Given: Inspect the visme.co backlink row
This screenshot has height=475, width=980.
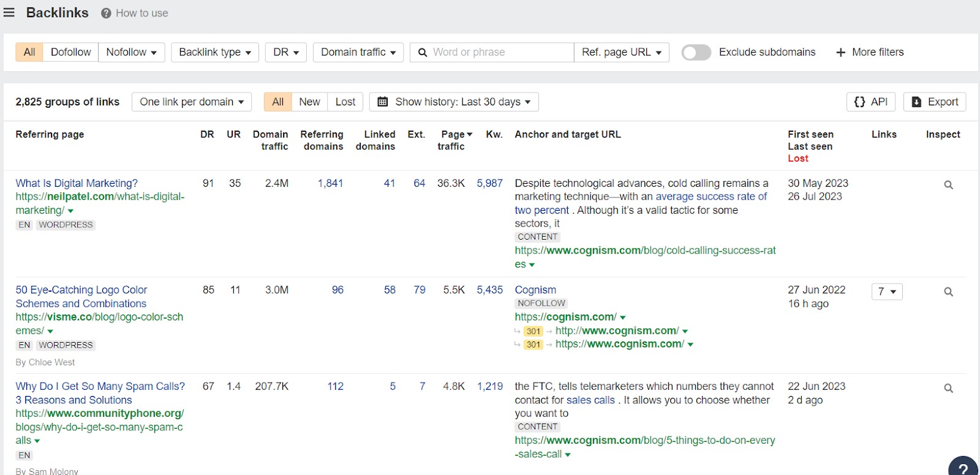Looking at the screenshot, I should coord(948,292).
